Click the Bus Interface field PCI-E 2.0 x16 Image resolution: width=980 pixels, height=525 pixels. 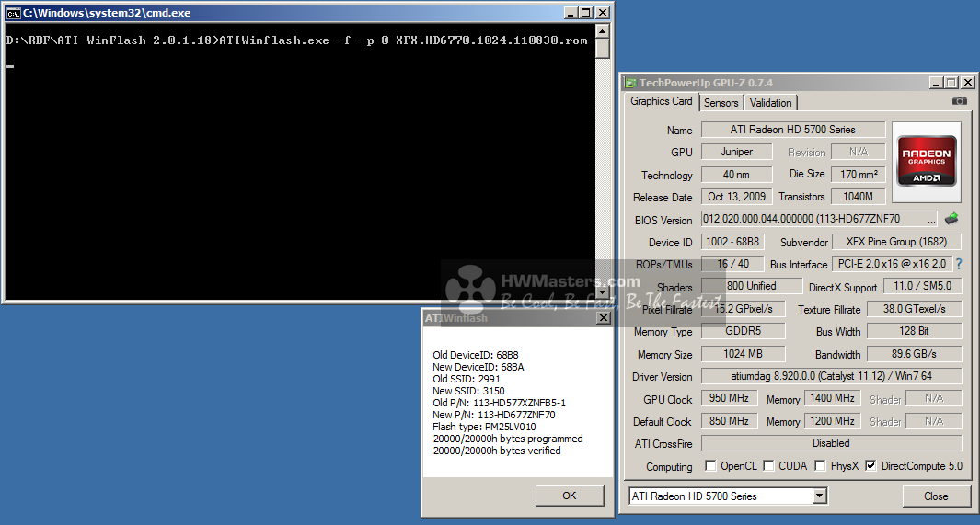[892, 264]
